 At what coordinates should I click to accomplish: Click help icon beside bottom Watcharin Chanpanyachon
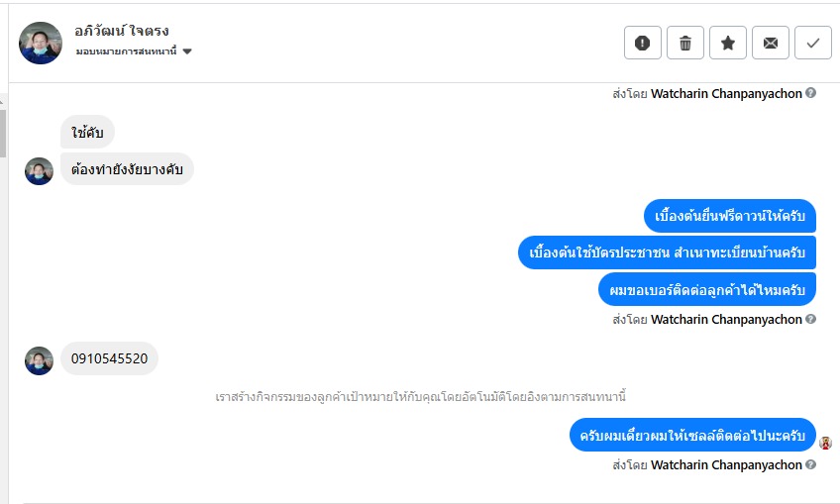pos(811,465)
